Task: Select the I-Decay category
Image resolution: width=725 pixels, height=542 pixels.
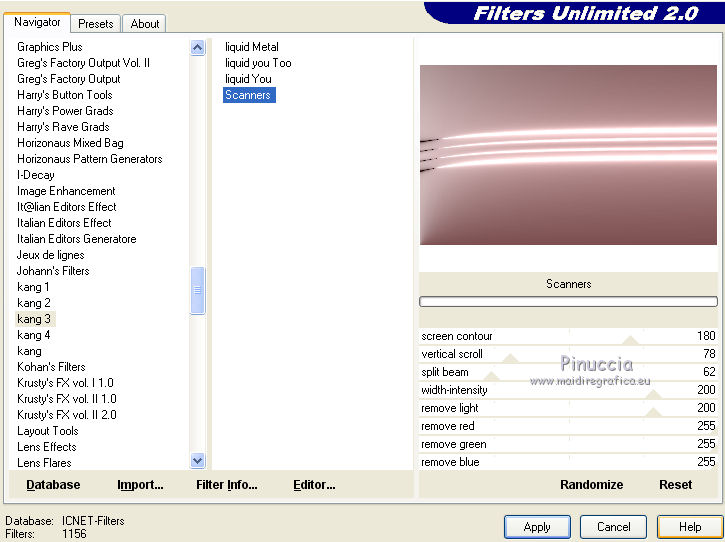Action: point(36,175)
